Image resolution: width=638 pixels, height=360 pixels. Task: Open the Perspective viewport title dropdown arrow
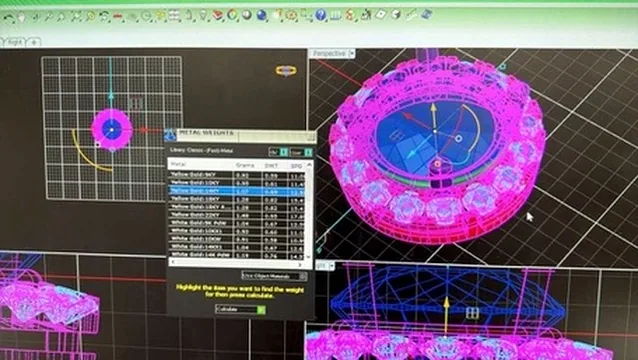(x=352, y=53)
